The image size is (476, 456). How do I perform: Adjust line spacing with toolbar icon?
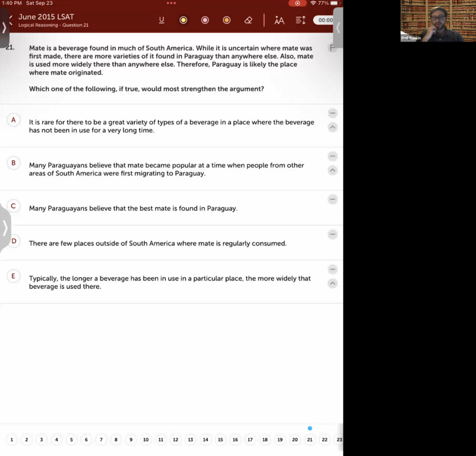point(300,20)
